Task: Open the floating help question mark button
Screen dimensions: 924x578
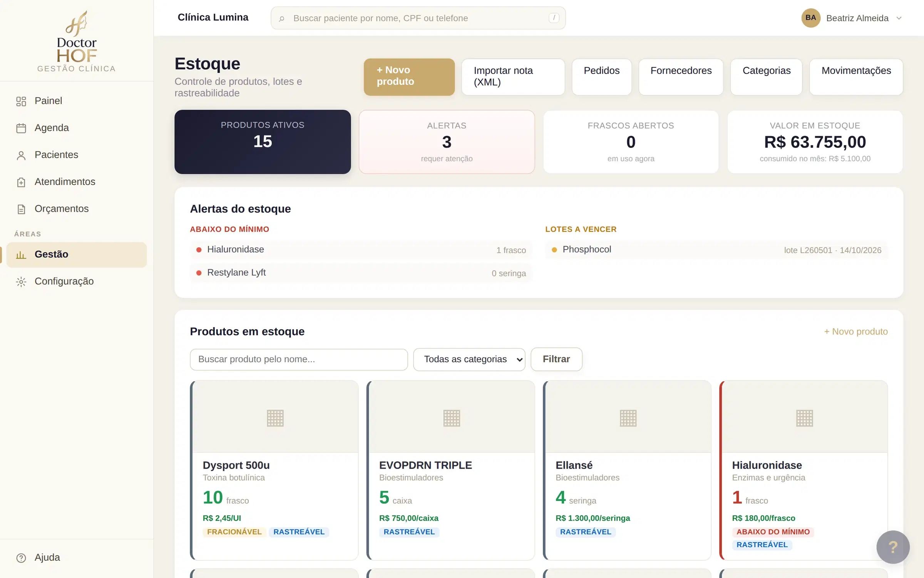Action: [x=893, y=547]
